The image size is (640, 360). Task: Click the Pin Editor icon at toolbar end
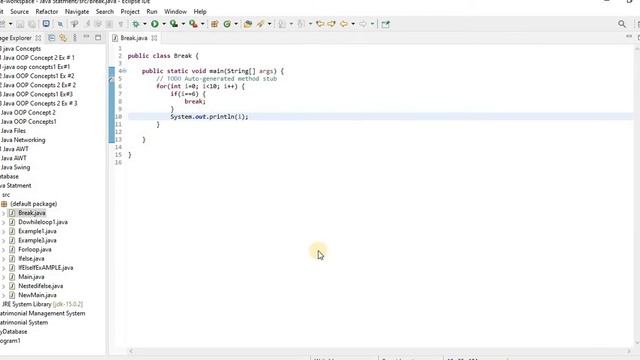click(385, 24)
